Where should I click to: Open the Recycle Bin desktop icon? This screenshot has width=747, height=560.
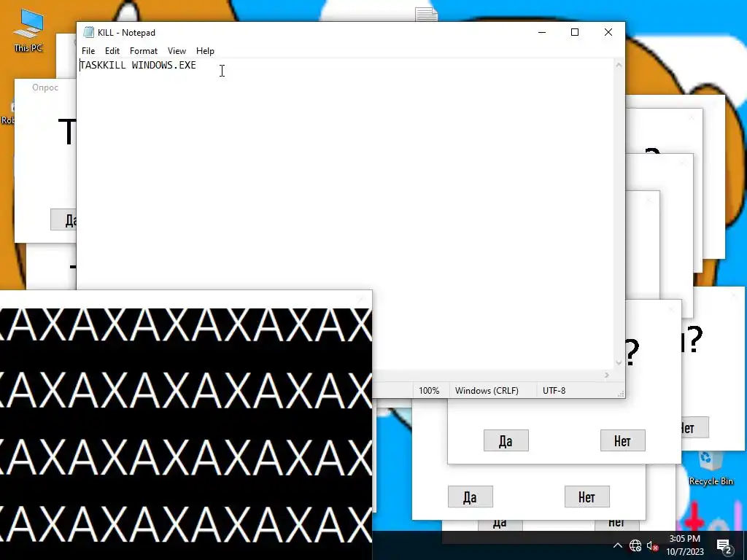tap(711, 469)
